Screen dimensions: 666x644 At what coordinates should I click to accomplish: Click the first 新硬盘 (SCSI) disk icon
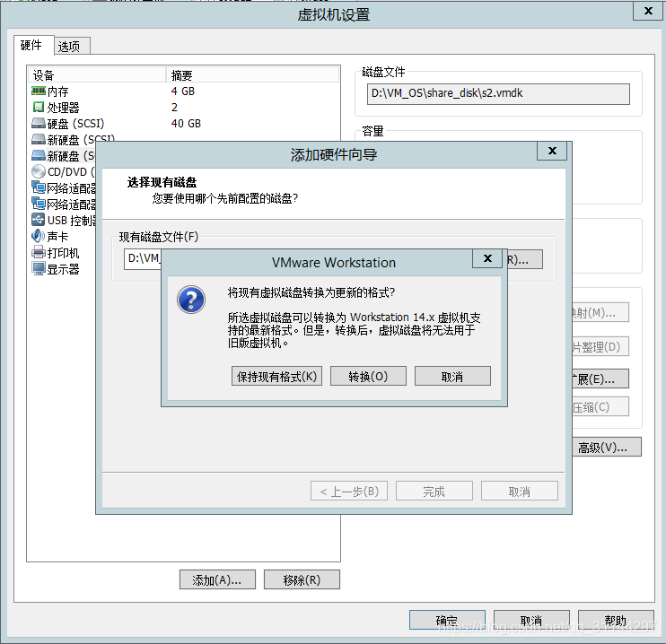39,139
